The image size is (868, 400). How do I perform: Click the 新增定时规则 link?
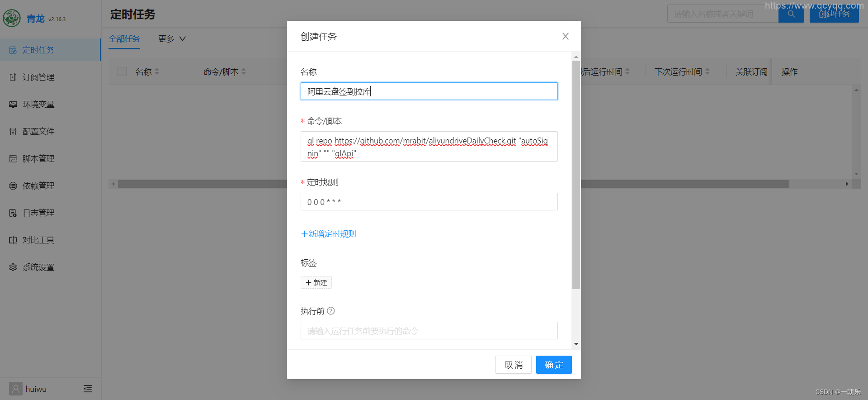point(329,234)
